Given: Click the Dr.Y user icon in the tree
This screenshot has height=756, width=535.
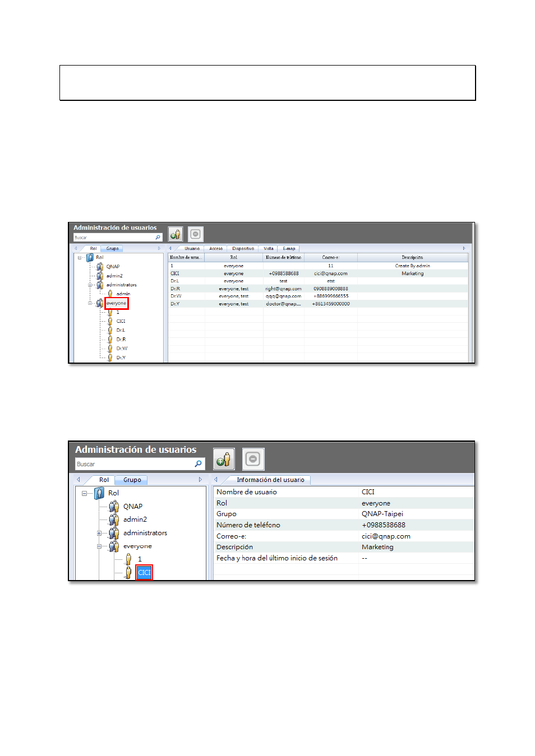Looking at the screenshot, I should point(110,357).
